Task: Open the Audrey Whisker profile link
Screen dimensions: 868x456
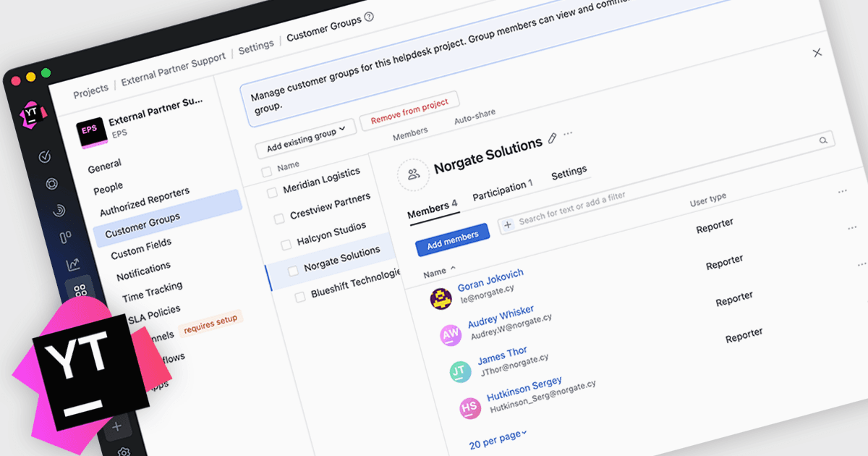Action: pyautogui.click(x=501, y=316)
